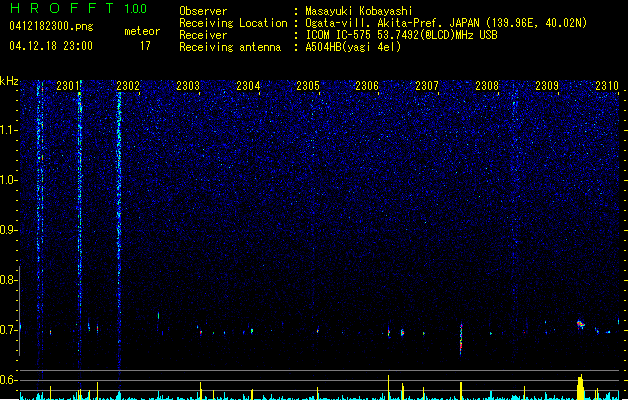Click the Receiving Location label
Screen dimensions: 629x400
(x=233, y=23)
